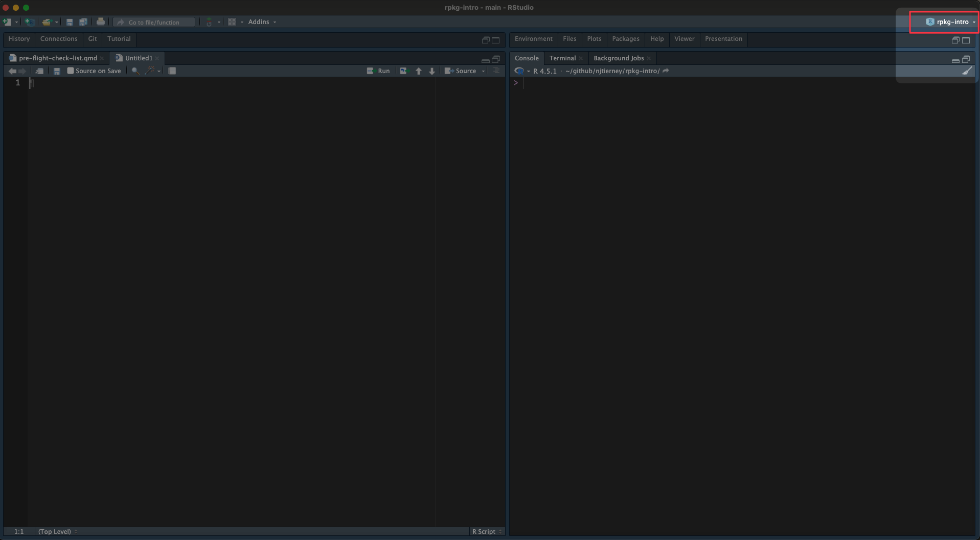
Task: Go to the previous section arrow
Action: [x=419, y=71]
